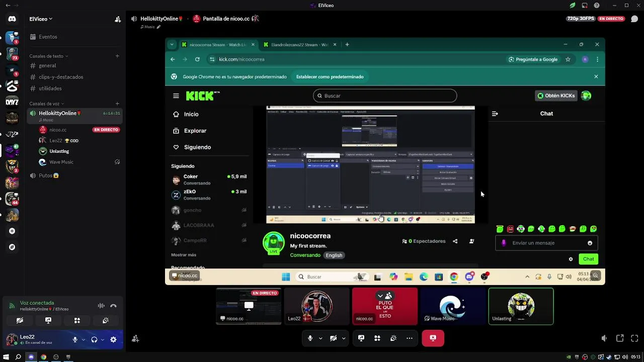
Task: Open the general text channel
Action: 74,65
